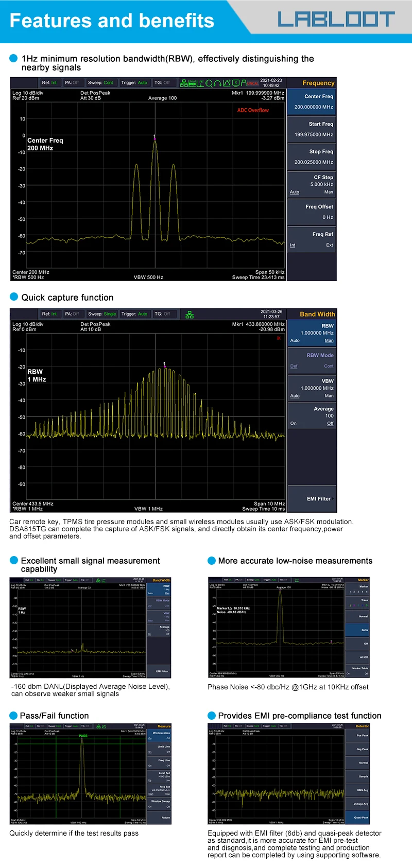Click the network status icon in first analyzer
The height and width of the screenshot is (868, 412).
pos(184,83)
